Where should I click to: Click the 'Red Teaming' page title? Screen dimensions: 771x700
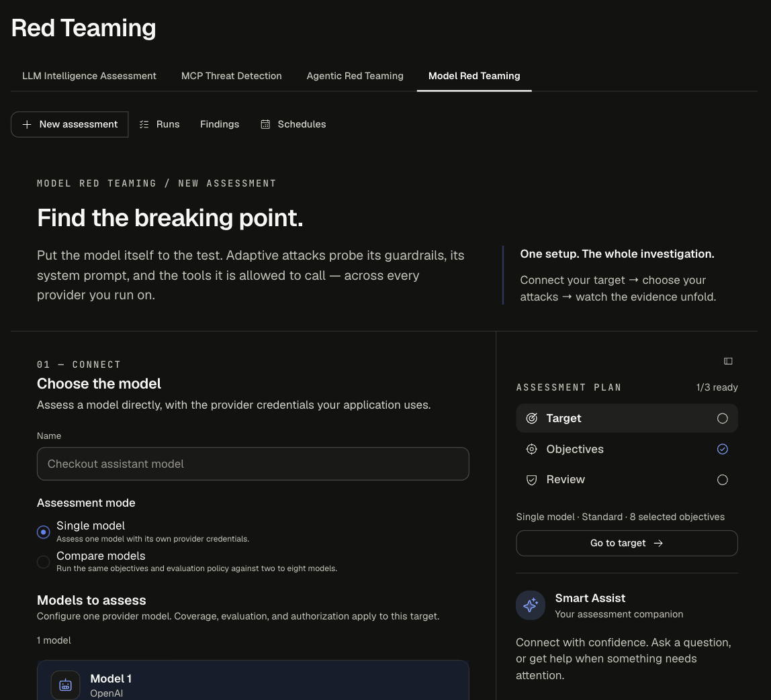tap(83, 28)
